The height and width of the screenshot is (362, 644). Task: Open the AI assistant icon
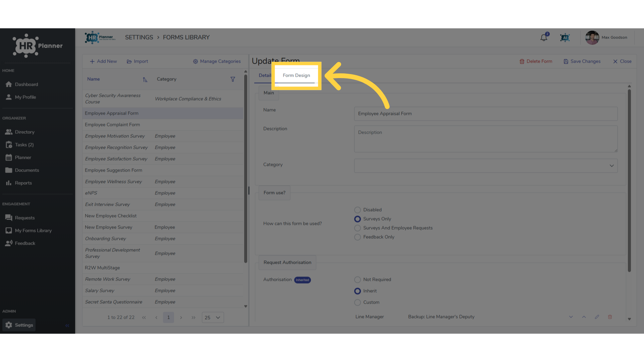[565, 38]
